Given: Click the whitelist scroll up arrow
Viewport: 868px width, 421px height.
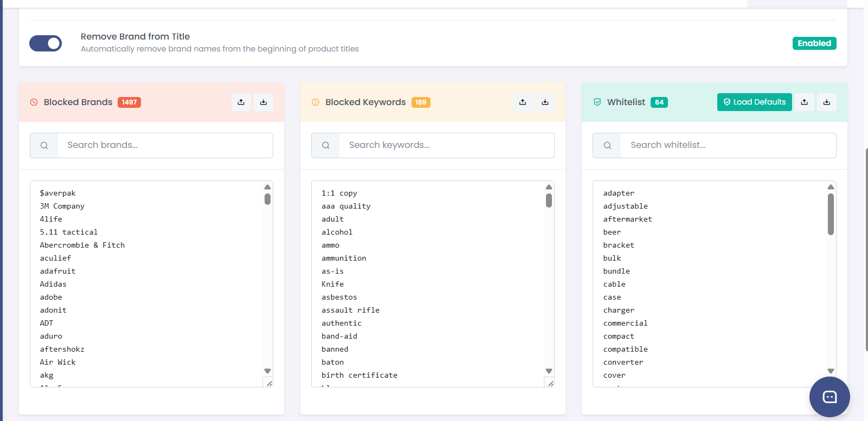Looking at the screenshot, I should [831, 187].
